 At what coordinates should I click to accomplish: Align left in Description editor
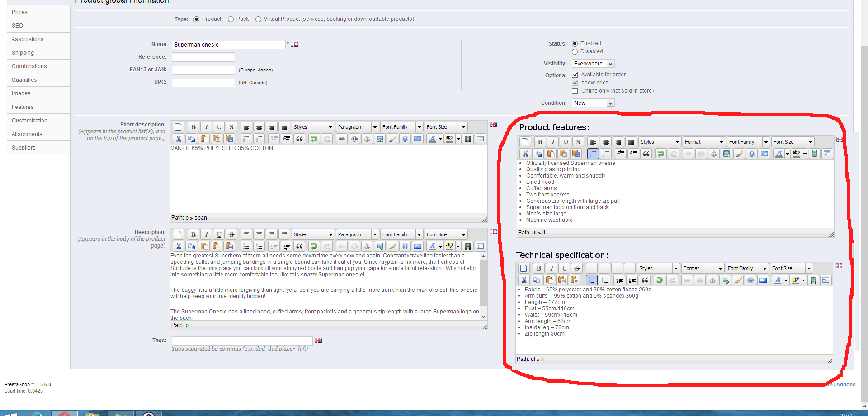[x=246, y=234]
